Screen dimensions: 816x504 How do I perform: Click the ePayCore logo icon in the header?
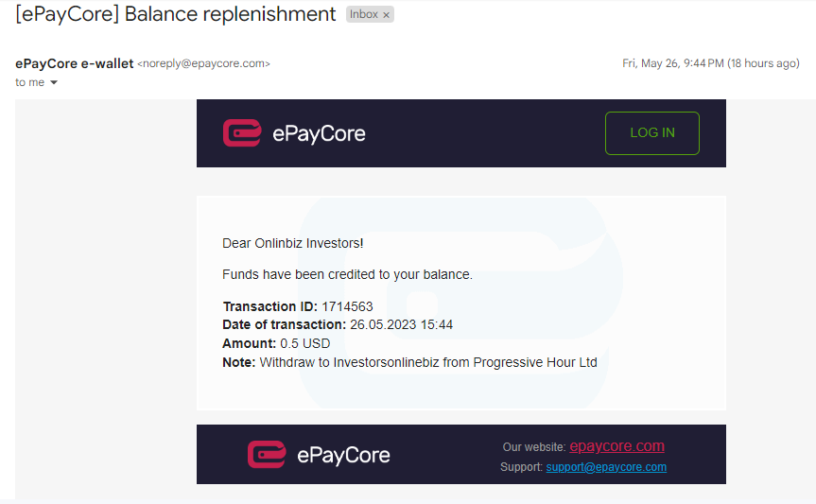tap(242, 133)
